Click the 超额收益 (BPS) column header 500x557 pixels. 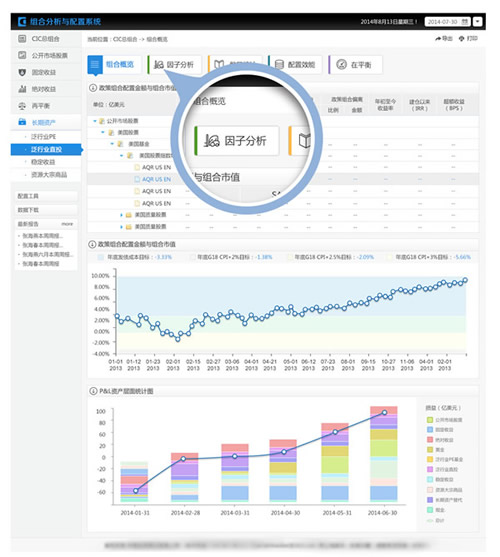tap(454, 105)
